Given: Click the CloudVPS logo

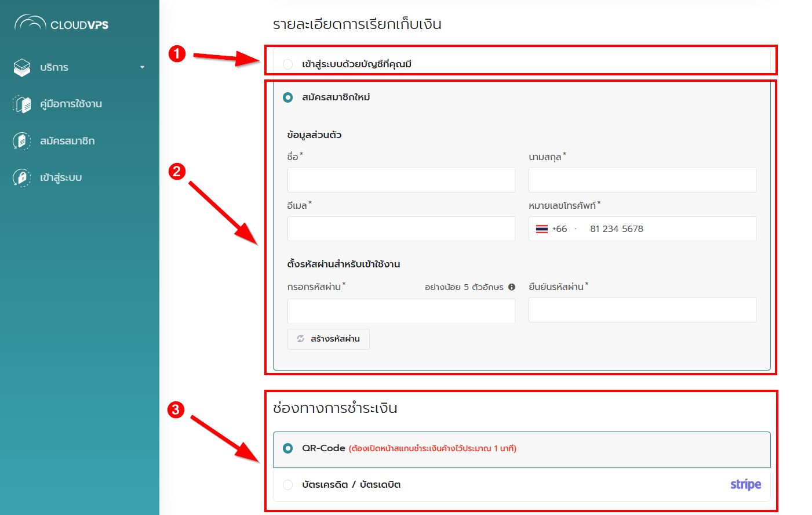Looking at the screenshot, I should [x=61, y=23].
